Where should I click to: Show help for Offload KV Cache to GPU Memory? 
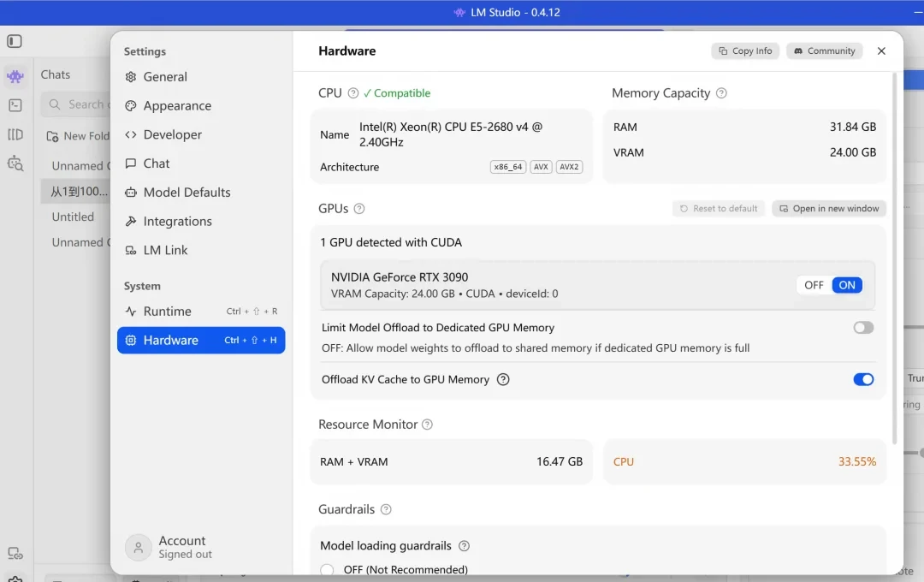click(503, 380)
